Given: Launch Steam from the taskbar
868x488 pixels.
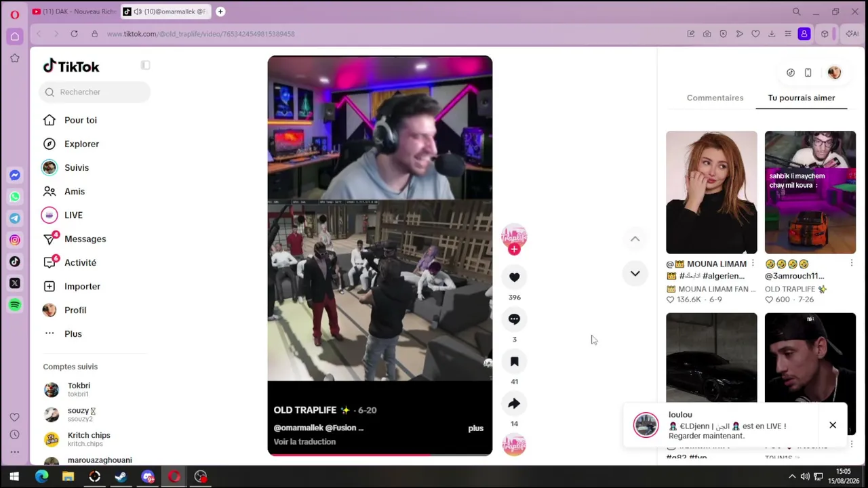Looking at the screenshot, I should click(x=121, y=476).
